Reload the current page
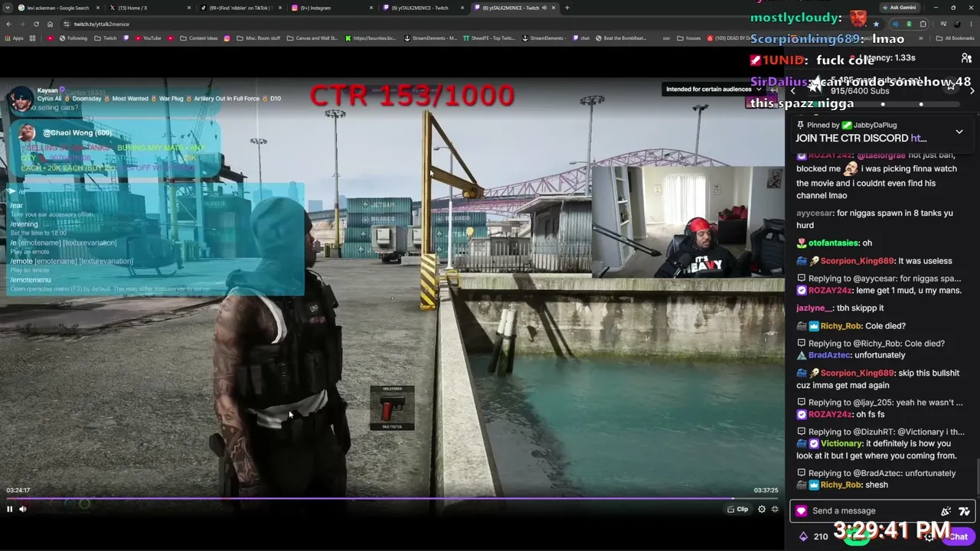This screenshot has width=980, height=551. tap(36, 24)
